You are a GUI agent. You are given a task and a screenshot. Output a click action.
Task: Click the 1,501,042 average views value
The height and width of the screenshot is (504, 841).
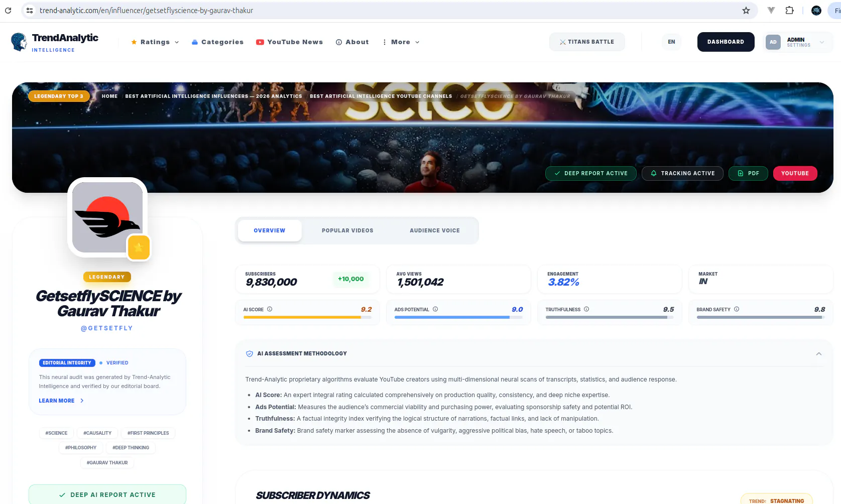(x=420, y=282)
